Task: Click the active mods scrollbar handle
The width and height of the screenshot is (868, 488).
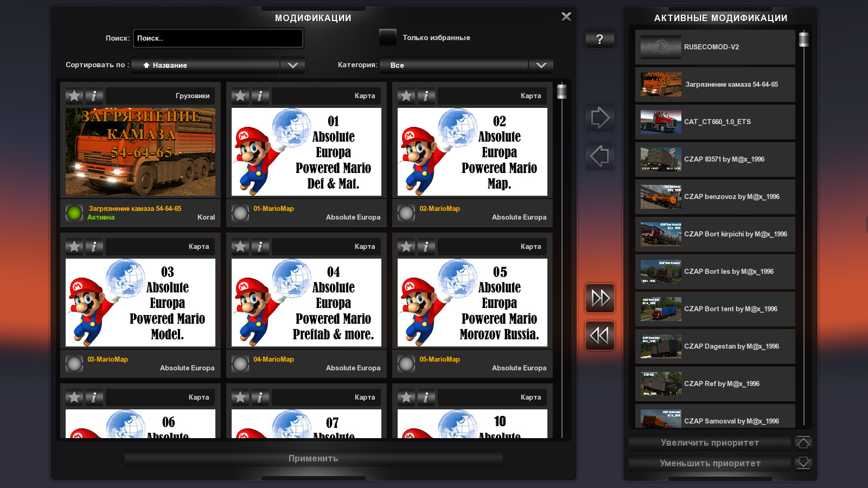Action: (x=804, y=39)
